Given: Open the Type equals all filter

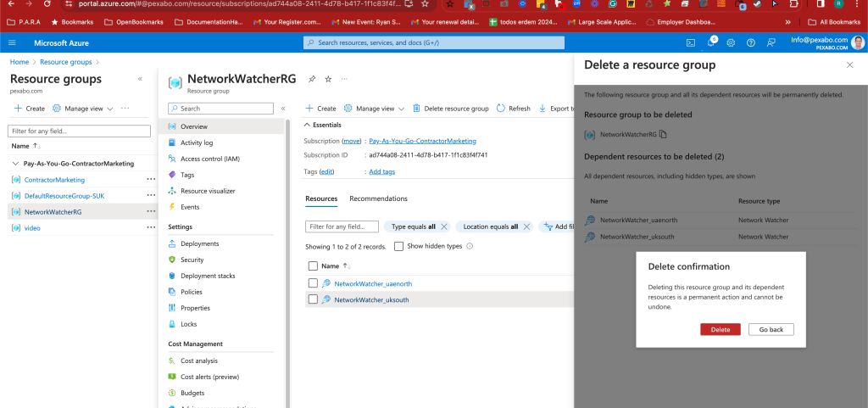Looking at the screenshot, I should pyautogui.click(x=414, y=226).
